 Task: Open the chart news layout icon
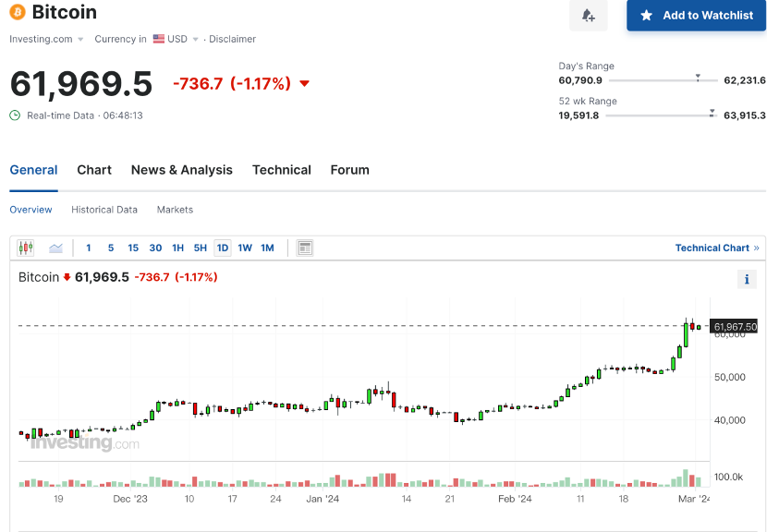[x=305, y=248]
